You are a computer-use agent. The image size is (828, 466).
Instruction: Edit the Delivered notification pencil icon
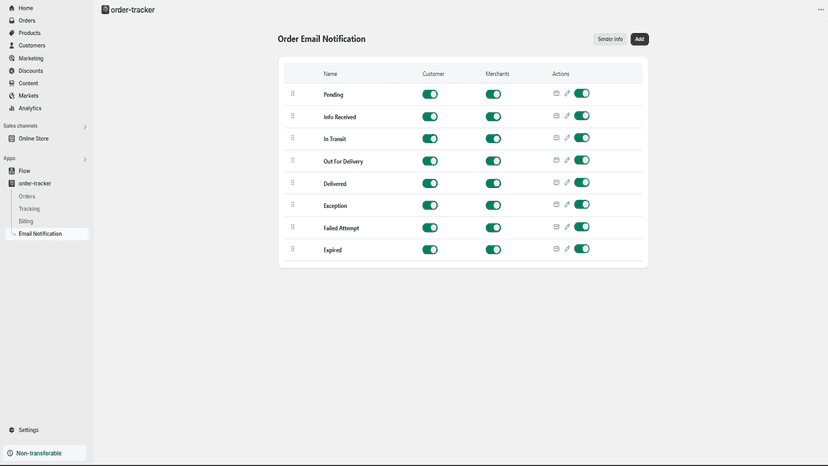[x=567, y=182]
